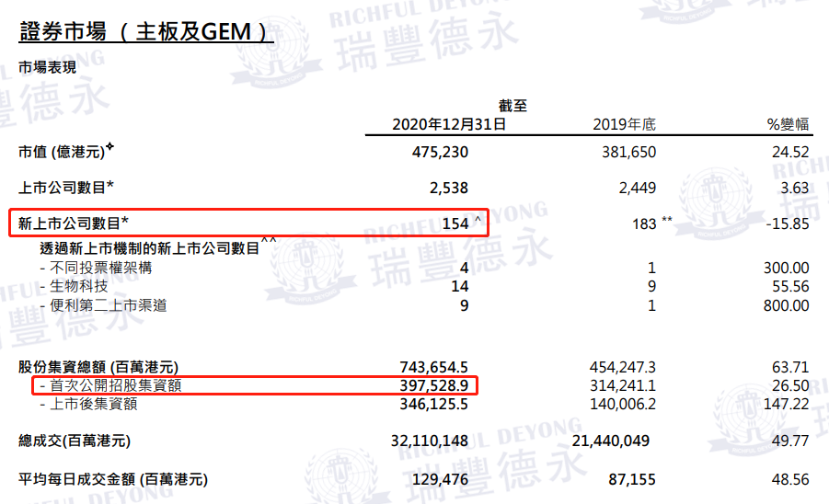The image size is (829, 504).
Task: Select the 新上市公司數目 highlighted row label
Action: pyautogui.click(x=74, y=223)
